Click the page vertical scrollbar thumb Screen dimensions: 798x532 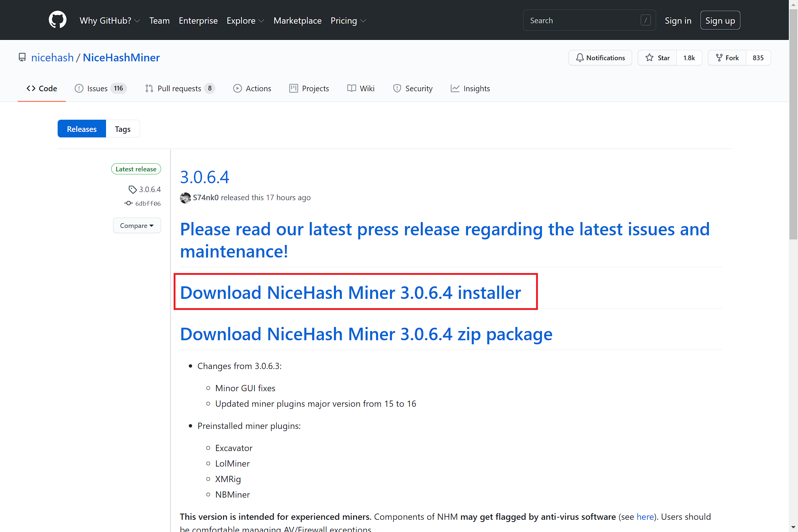click(793, 124)
